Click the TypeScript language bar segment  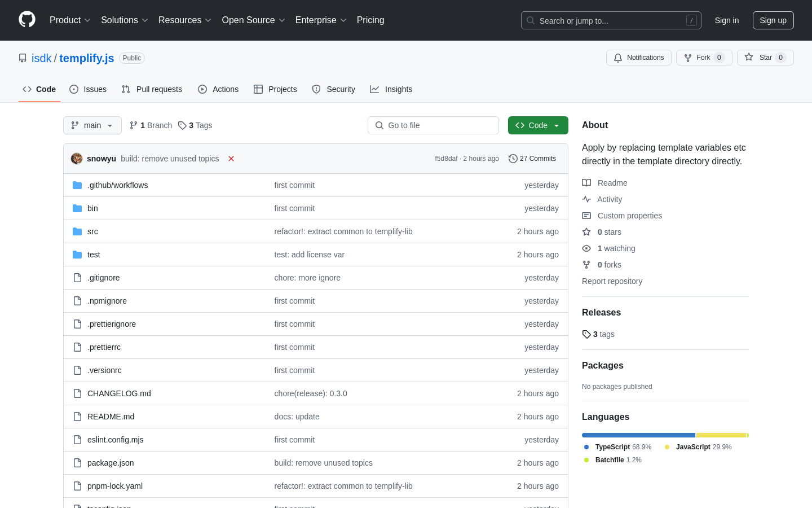[638, 435]
